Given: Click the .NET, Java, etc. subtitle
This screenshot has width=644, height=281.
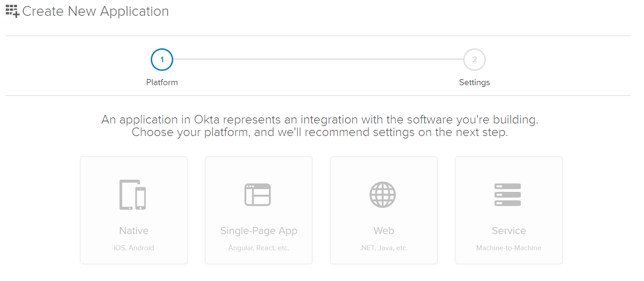Looking at the screenshot, I should (384, 248).
